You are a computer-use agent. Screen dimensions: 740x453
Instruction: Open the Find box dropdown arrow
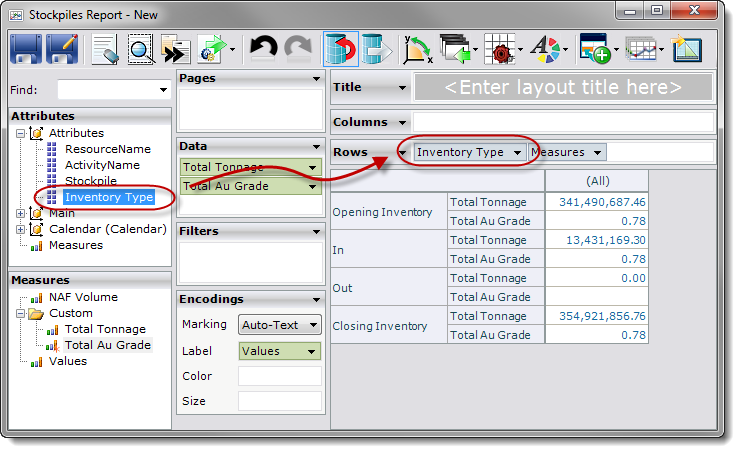[163, 90]
